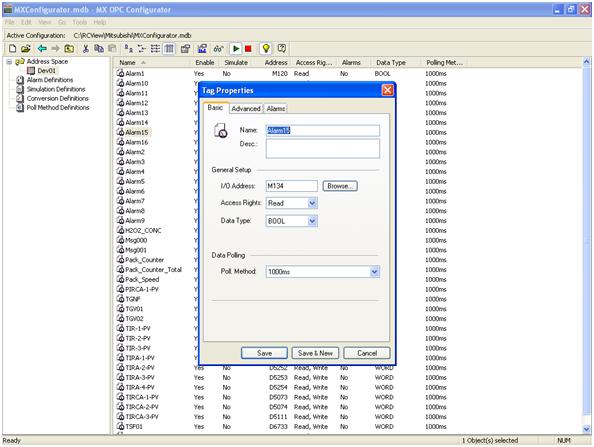Click the Paste toolbar icon

tap(112, 48)
